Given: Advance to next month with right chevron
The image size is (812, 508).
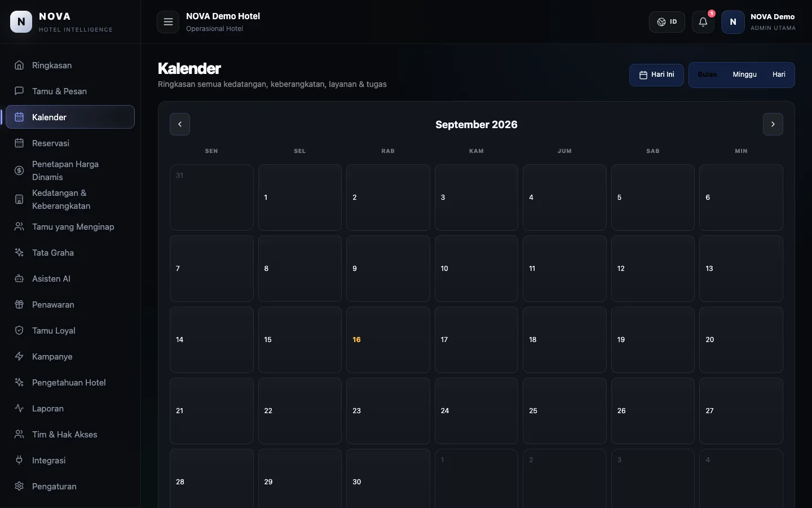Looking at the screenshot, I should [773, 124].
